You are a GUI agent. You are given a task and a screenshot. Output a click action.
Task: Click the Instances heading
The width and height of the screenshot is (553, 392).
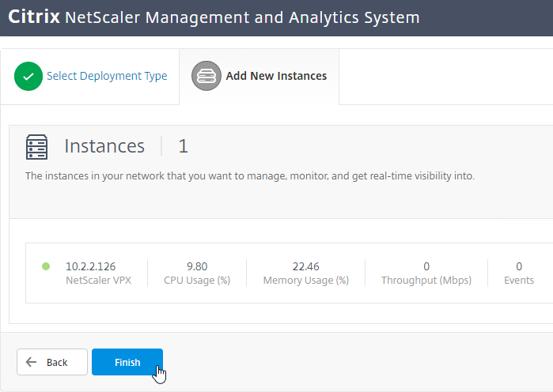(x=104, y=145)
